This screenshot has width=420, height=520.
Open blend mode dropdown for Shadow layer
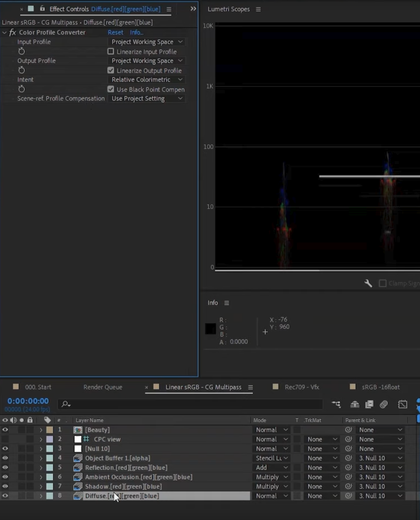pos(271,486)
